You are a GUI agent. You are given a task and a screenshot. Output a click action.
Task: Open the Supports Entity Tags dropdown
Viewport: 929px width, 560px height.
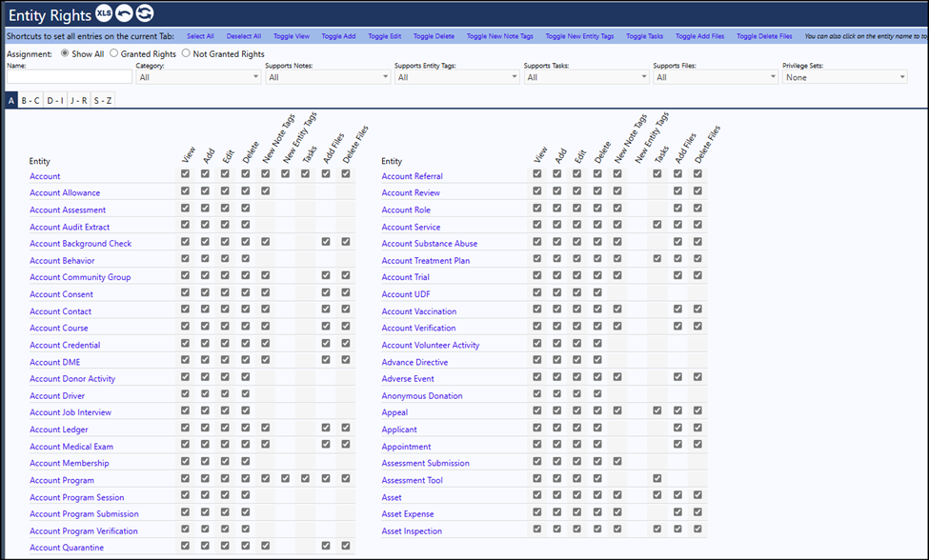pyautogui.click(x=456, y=77)
